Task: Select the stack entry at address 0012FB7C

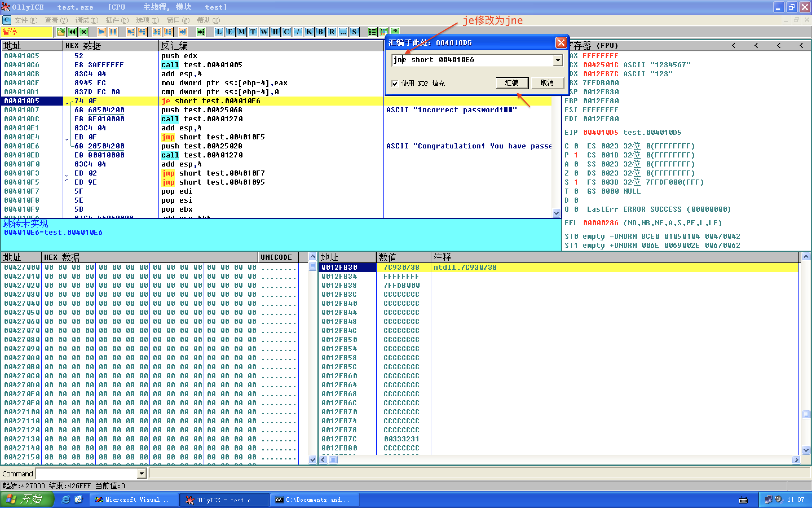Action: click(559, 439)
